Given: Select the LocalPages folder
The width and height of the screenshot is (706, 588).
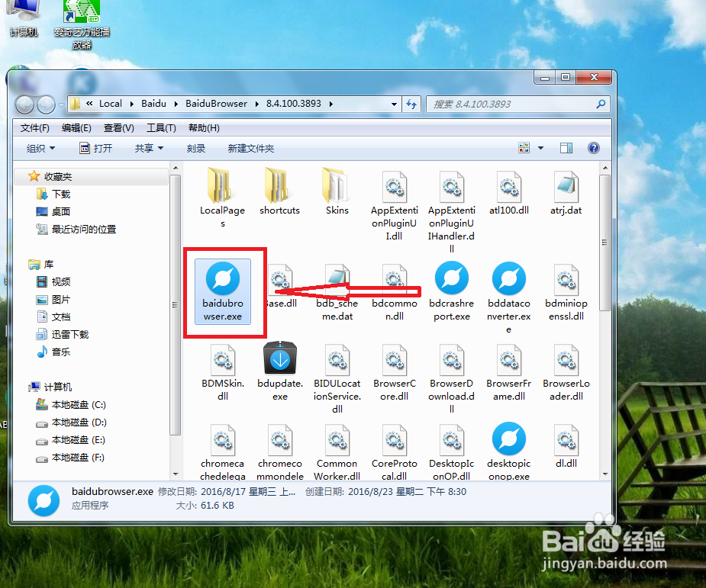Looking at the screenshot, I should (x=222, y=198).
